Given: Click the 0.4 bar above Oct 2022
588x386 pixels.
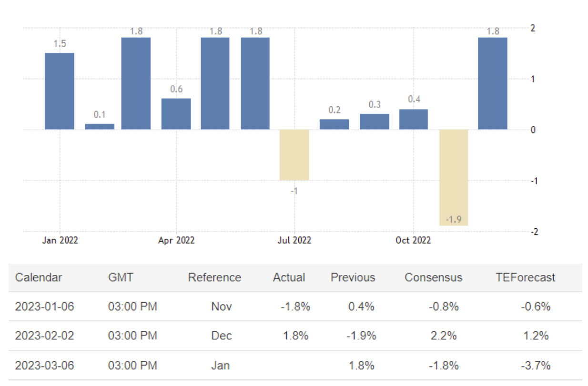Looking at the screenshot, I should (414, 120).
